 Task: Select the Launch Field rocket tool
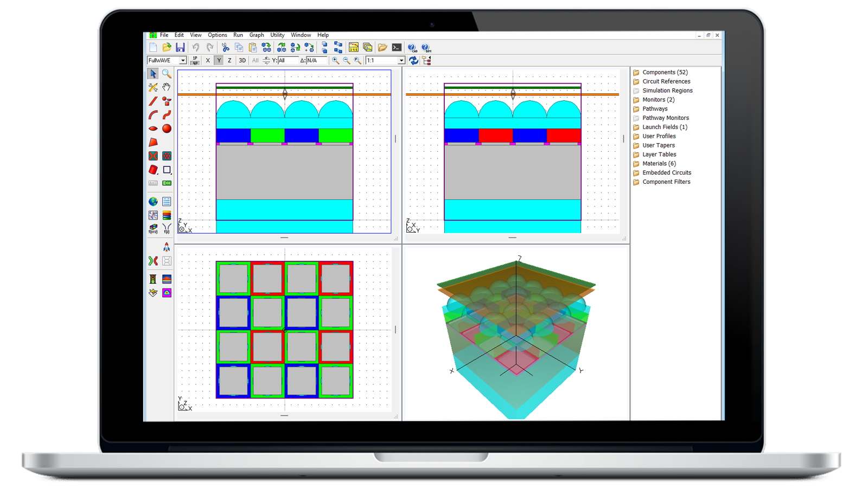[167, 247]
